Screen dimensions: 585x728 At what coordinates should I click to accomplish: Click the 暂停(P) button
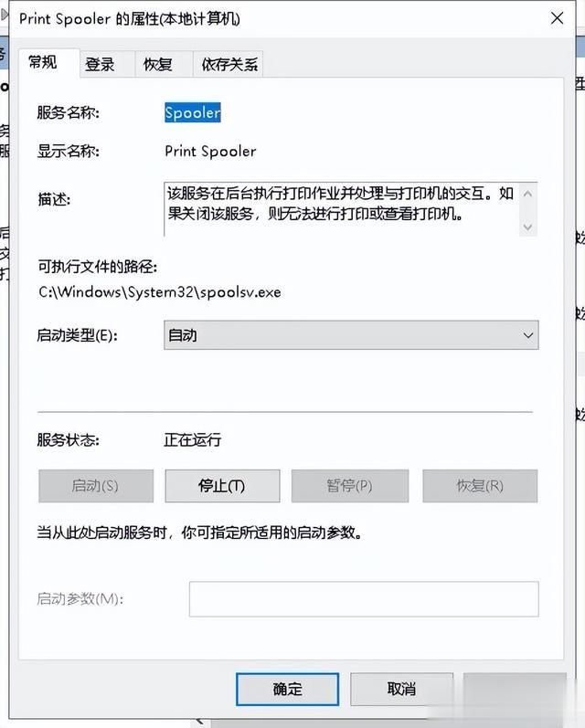(350, 486)
